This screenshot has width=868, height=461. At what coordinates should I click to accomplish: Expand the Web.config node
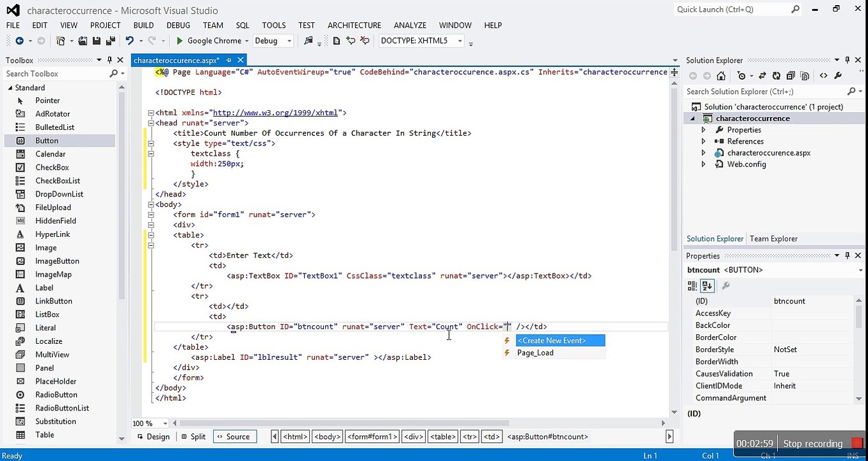tap(703, 165)
